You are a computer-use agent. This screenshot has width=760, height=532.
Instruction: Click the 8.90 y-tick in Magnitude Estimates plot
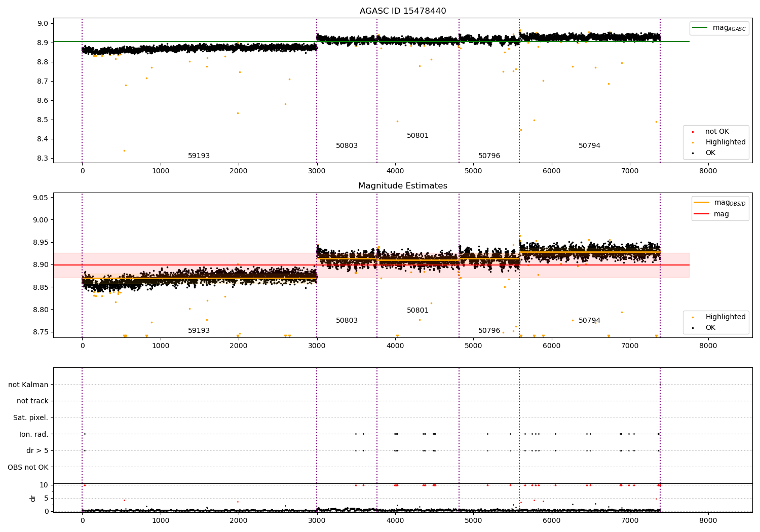[41, 264]
